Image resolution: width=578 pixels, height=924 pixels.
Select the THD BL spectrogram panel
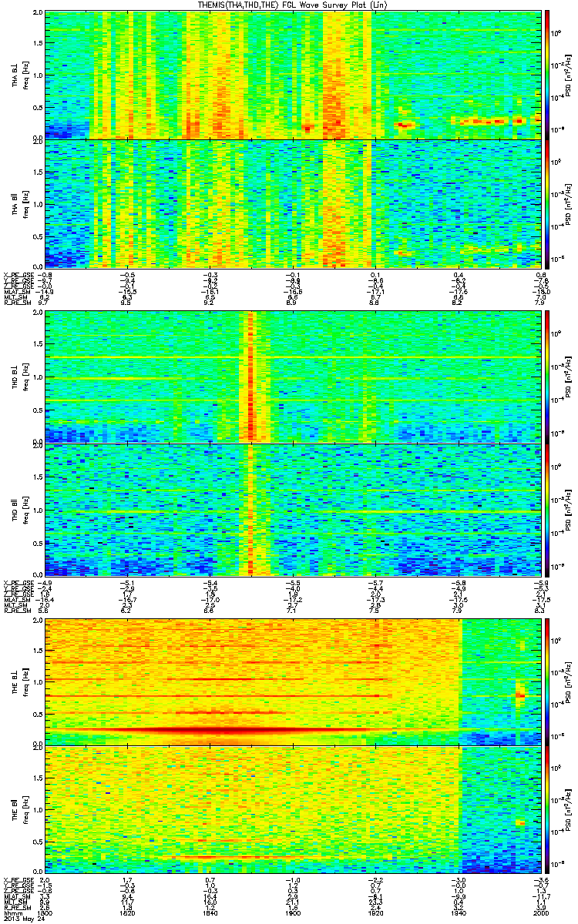(294, 377)
